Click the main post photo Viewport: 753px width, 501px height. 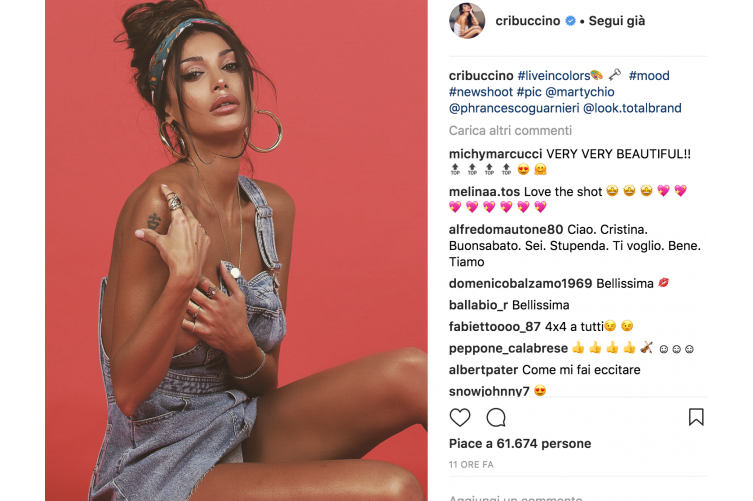tap(236, 250)
